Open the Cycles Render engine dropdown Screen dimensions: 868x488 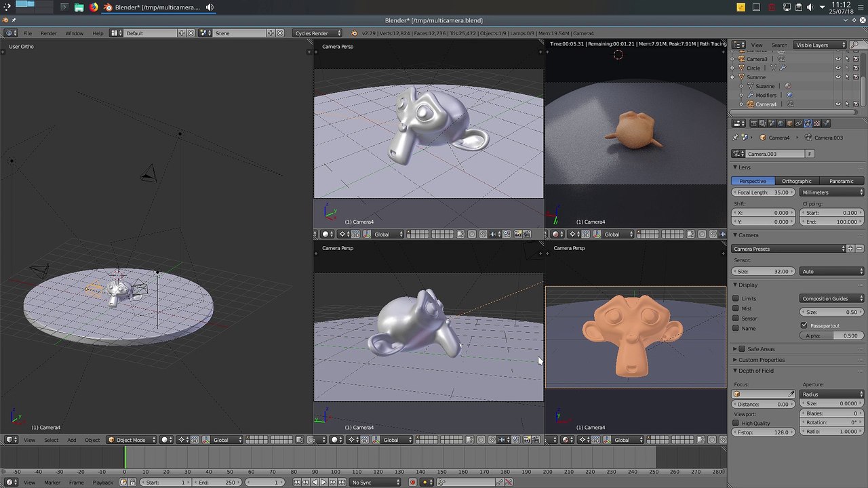317,33
